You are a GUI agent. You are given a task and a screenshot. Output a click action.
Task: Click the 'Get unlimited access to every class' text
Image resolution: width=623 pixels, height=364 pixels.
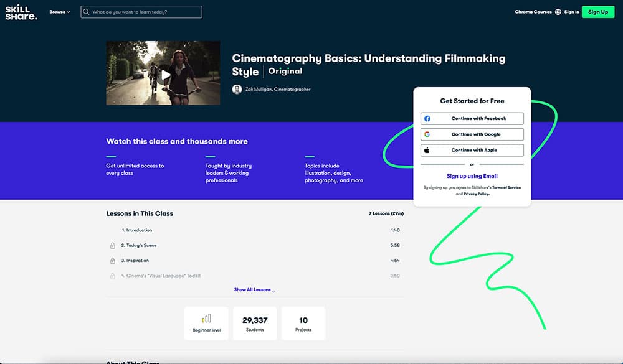pyautogui.click(x=135, y=169)
